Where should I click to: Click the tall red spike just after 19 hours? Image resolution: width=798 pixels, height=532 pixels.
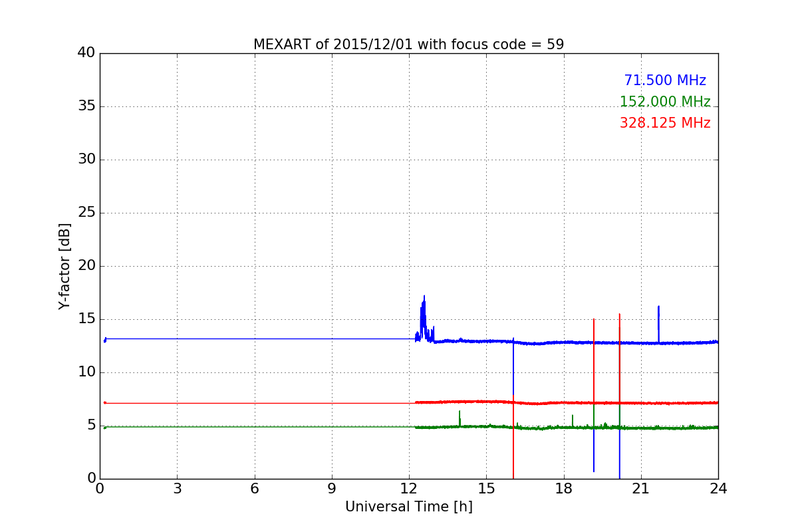594,362
